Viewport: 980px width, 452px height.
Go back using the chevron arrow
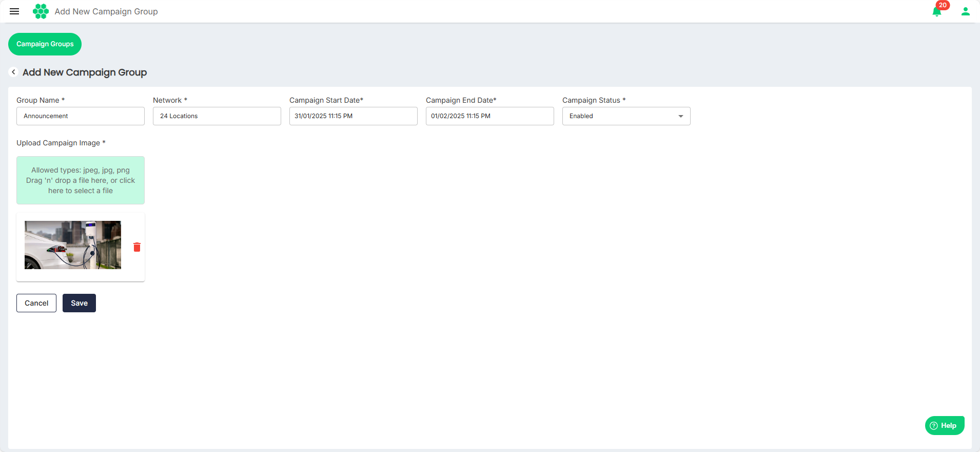point(13,72)
